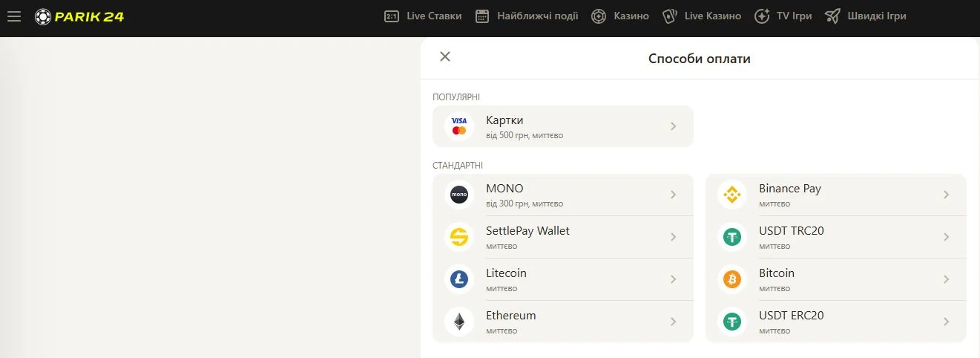The width and height of the screenshot is (980, 358).
Task: Open Bitcoin chevron arrow
Action: (x=947, y=279)
